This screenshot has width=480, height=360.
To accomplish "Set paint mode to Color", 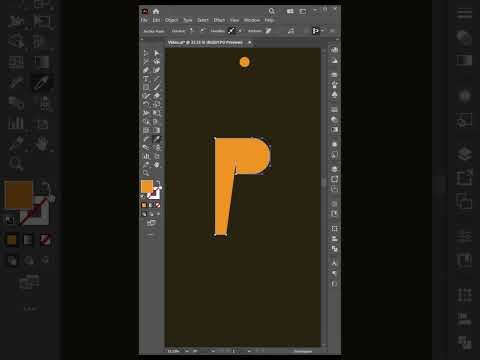I will 144,205.
